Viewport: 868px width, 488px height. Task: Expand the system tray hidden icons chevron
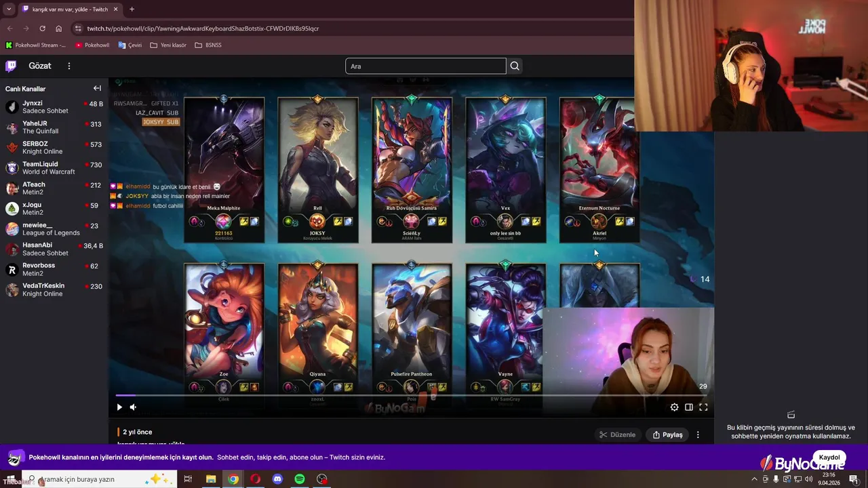click(x=754, y=479)
